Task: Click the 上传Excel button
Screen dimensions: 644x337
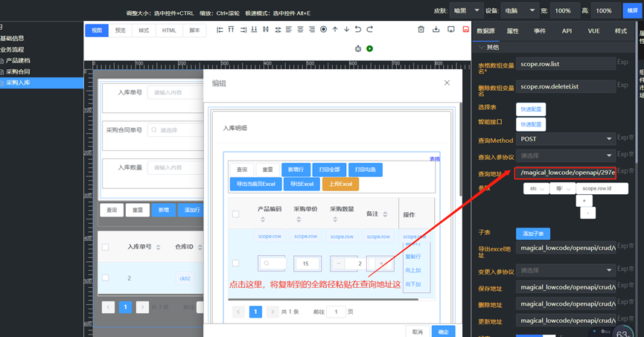Action: point(340,184)
